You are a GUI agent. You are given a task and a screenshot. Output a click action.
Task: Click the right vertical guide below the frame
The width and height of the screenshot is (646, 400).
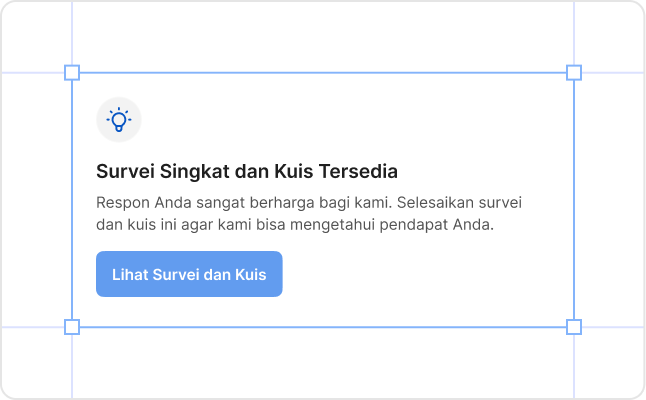tap(574, 365)
